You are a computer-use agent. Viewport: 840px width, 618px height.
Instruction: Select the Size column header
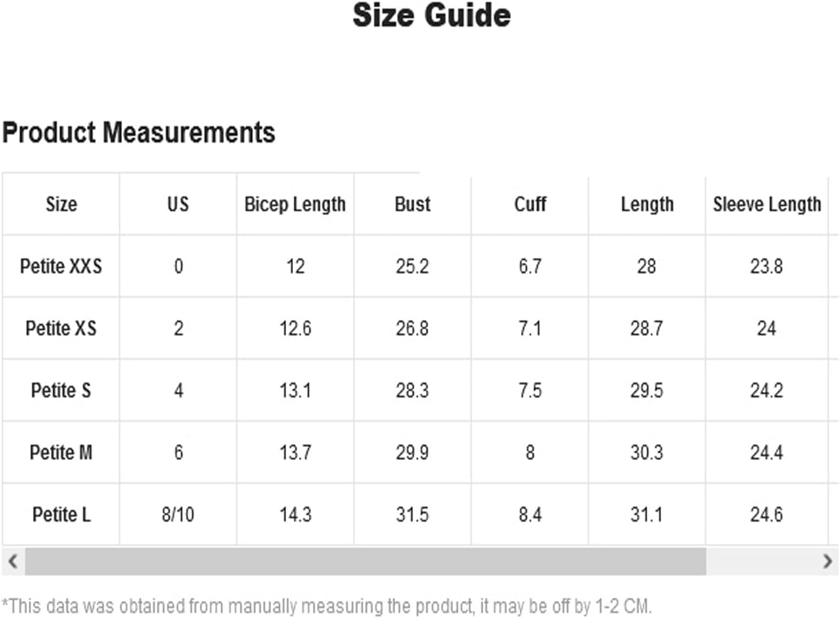(61, 204)
